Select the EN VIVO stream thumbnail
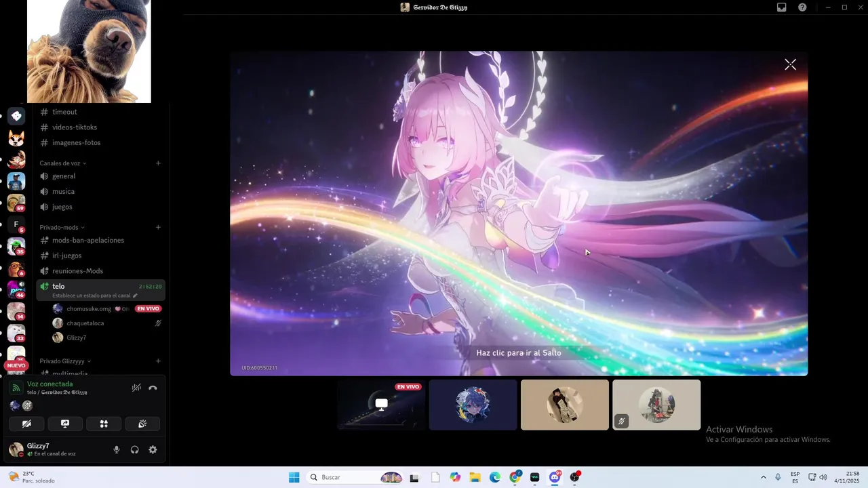Screen dimensions: 868x488 pyautogui.click(x=381, y=405)
